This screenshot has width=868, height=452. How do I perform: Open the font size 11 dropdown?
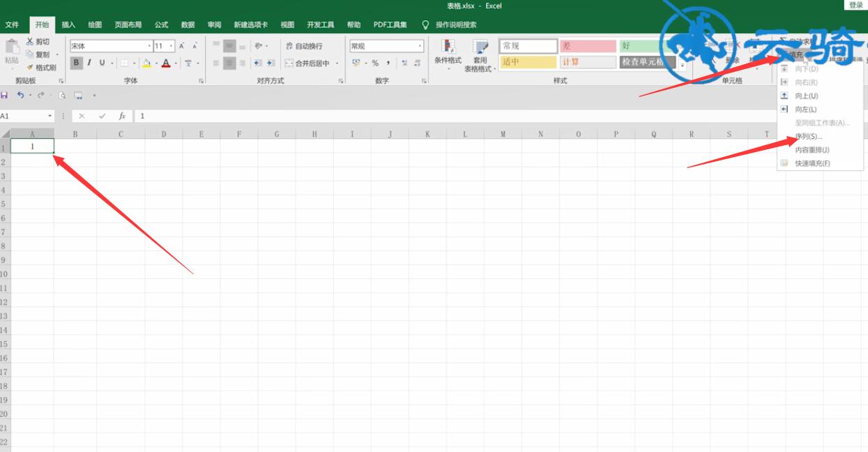(x=171, y=46)
